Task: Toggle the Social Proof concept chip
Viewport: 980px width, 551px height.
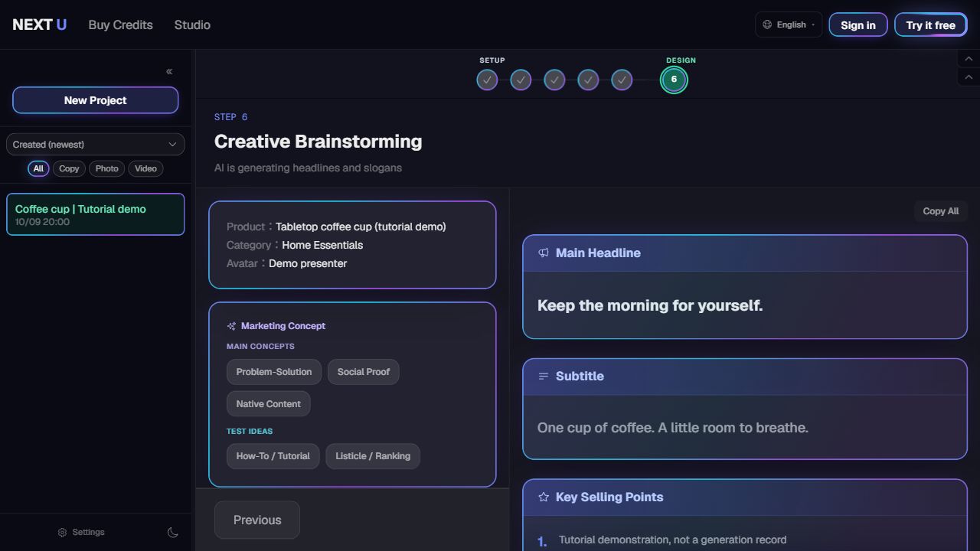Action: pyautogui.click(x=364, y=372)
